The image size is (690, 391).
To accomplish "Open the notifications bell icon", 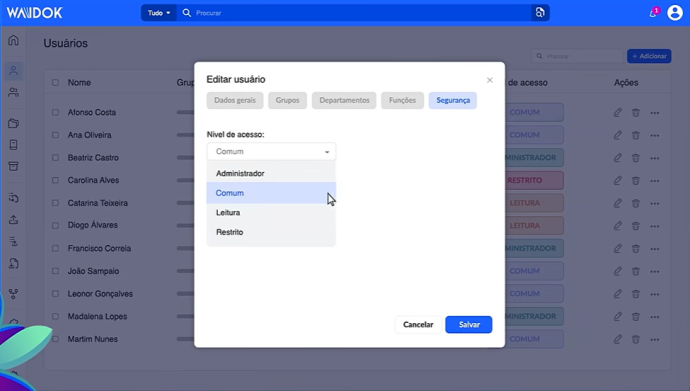I will tap(653, 13).
